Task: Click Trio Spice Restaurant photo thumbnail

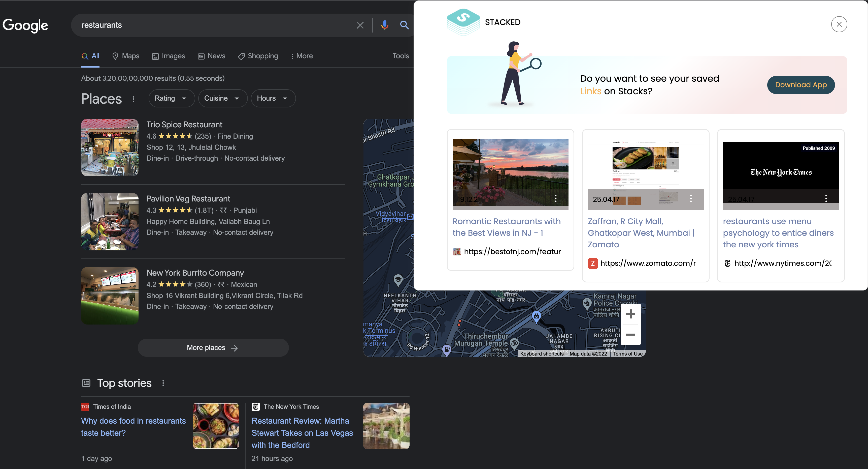Action: 110,148
